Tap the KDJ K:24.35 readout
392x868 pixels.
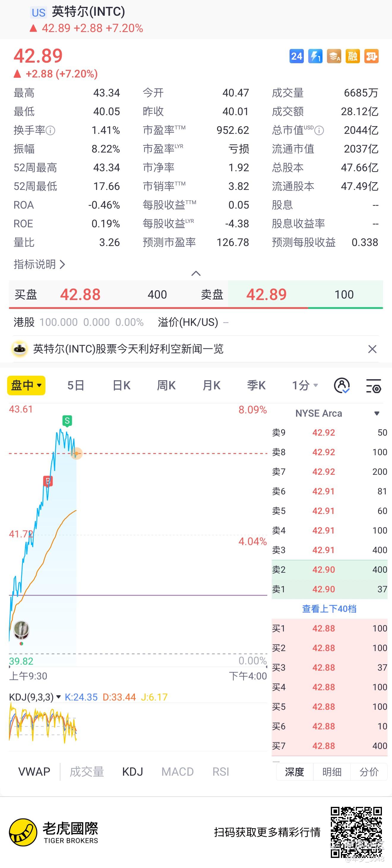(81, 697)
